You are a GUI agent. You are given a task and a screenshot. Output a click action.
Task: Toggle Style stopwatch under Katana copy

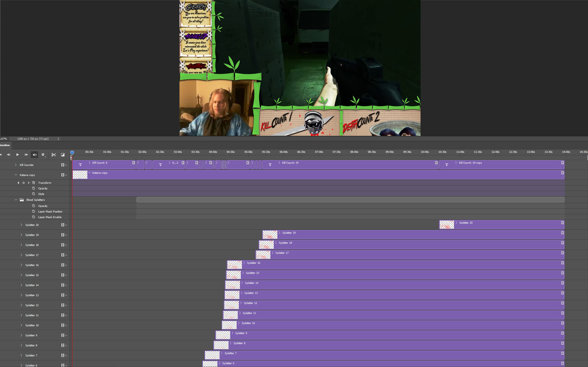pos(33,194)
